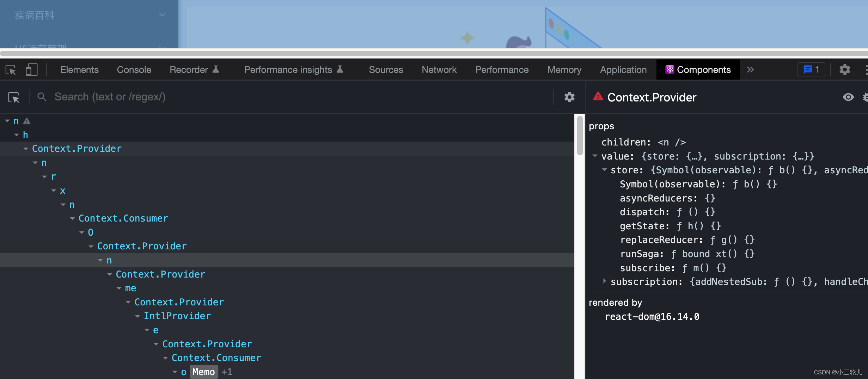Toggle the Components panel element picker
The height and width of the screenshot is (379, 868).
pyautogui.click(x=13, y=97)
